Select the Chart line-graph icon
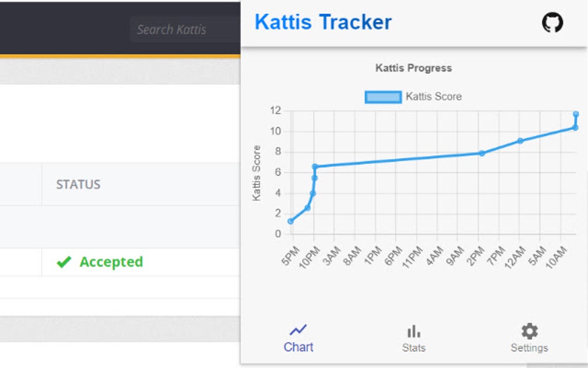This screenshot has height=368, width=588. pyautogui.click(x=297, y=330)
